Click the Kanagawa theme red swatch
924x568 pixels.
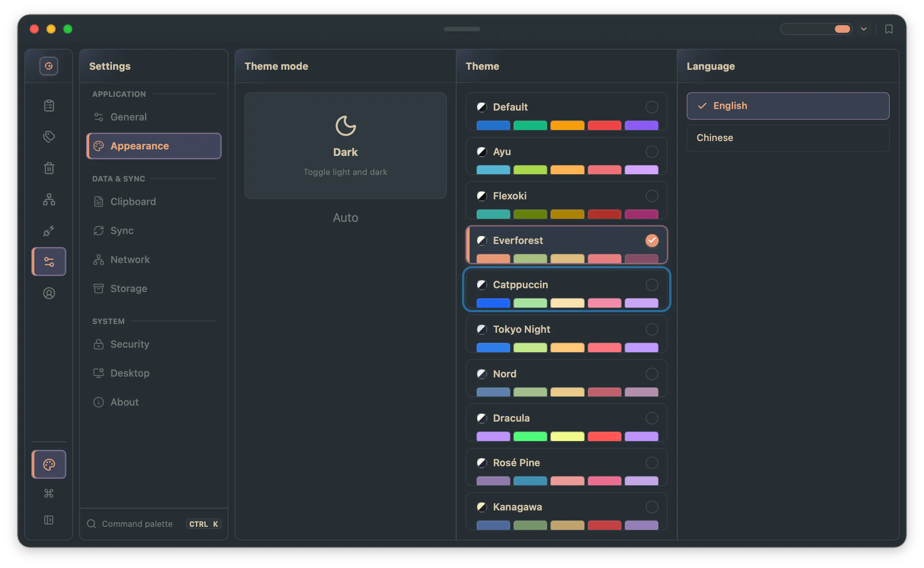pos(604,525)
